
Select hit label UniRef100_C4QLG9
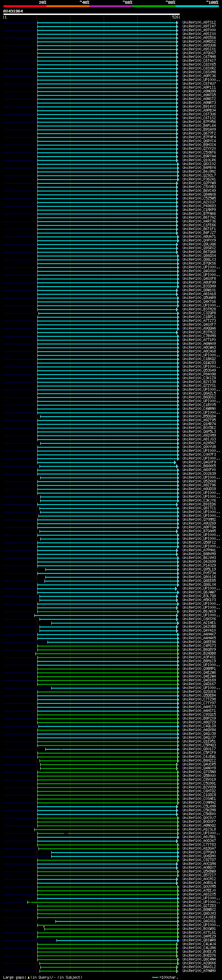tap(199, 726)
